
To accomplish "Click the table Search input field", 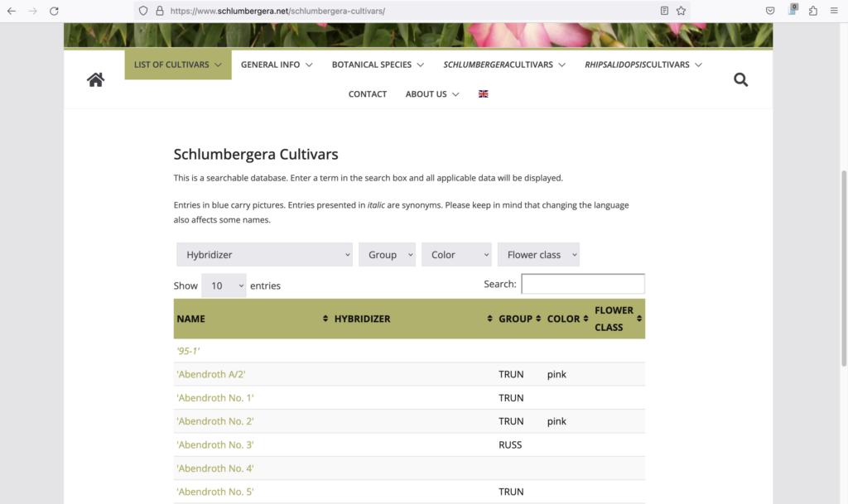I will pos(583,284).
